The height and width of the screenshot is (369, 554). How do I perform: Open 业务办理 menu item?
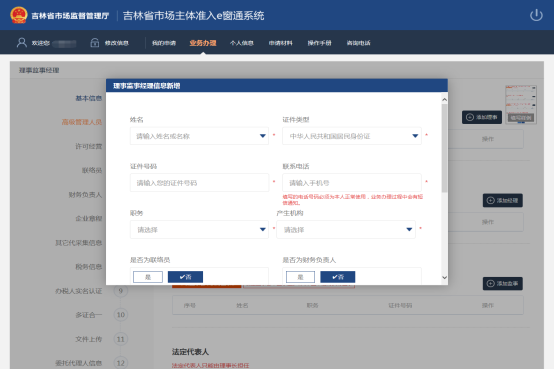203,43
